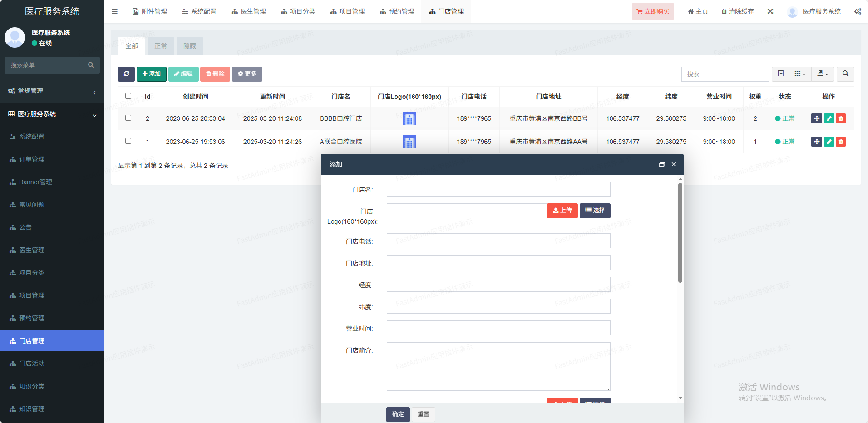Click the fullscreen expand icon

(770, 11)
